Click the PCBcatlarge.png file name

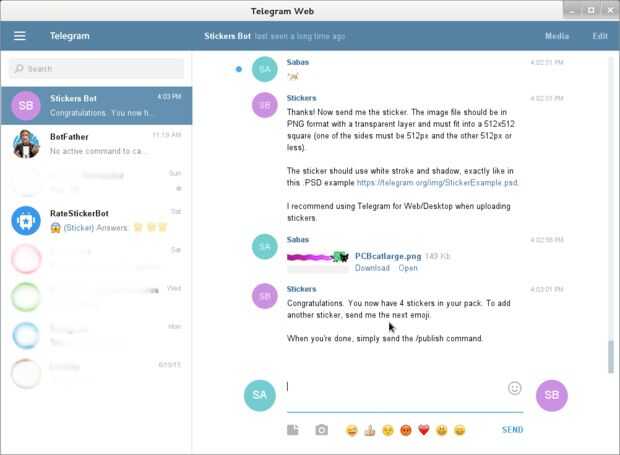coord(388,256)
